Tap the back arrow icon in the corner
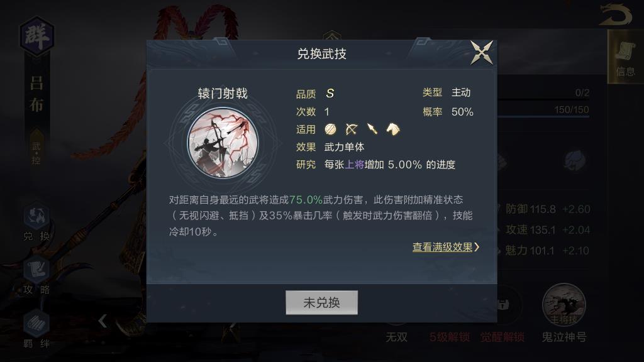Image resolution: width=644 pixels, height=362 pixels. pos(615,15)
